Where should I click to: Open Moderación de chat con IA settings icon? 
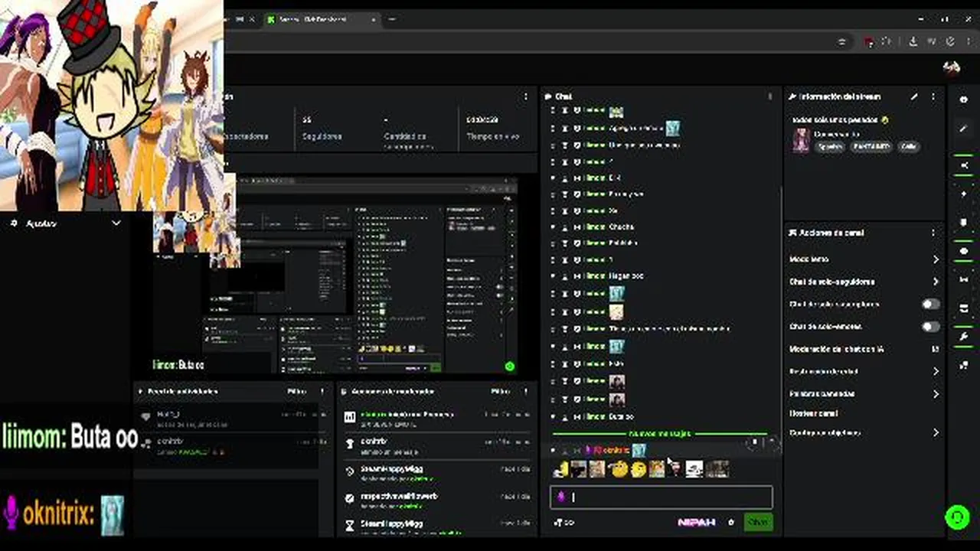(935, 349)
